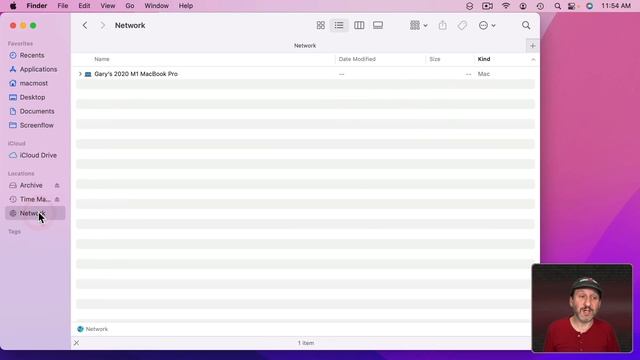Sort by the Kind column header
The image size is (640, 360).
[x=484, y=59]
